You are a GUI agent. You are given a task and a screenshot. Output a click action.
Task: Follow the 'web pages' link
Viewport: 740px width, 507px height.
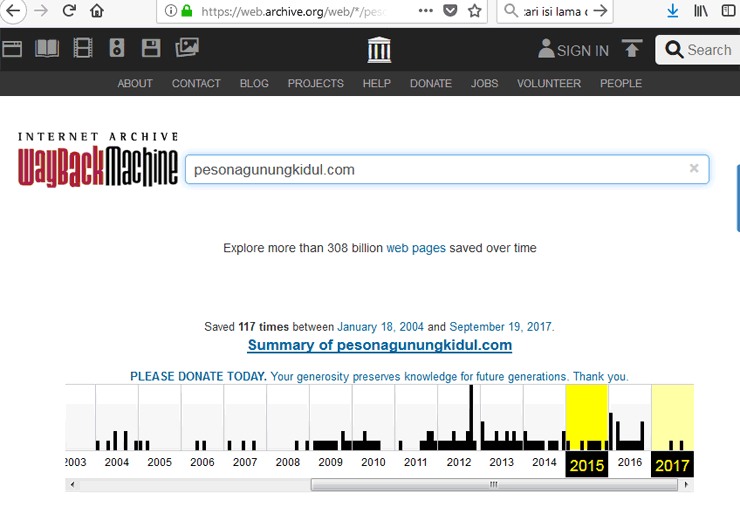coord(416,248)
